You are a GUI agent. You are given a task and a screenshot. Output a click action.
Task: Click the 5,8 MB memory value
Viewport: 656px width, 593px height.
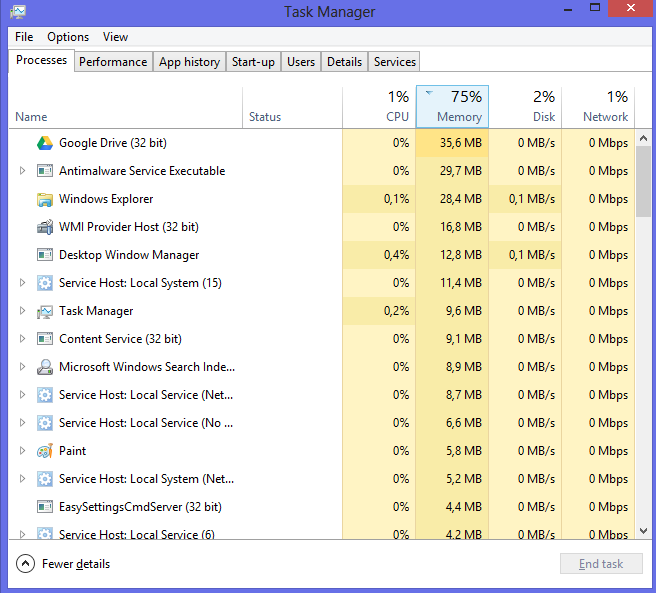[x=464, y=451]
